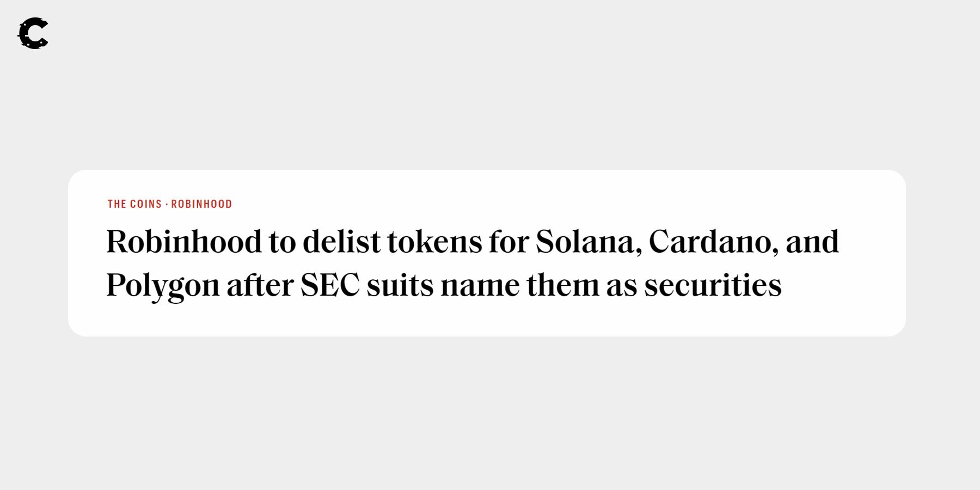Click the word SEC in the headline

[x=330, y=285]
